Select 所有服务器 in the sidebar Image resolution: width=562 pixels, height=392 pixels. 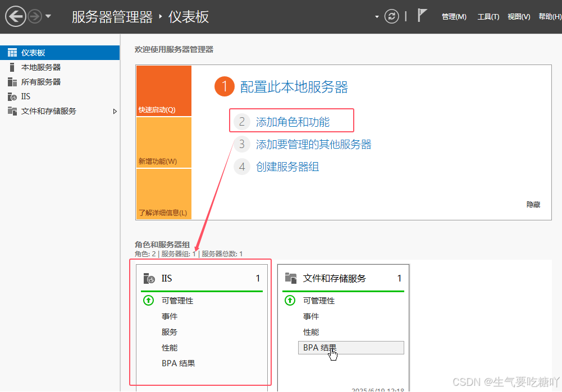(x=60, y=82)
